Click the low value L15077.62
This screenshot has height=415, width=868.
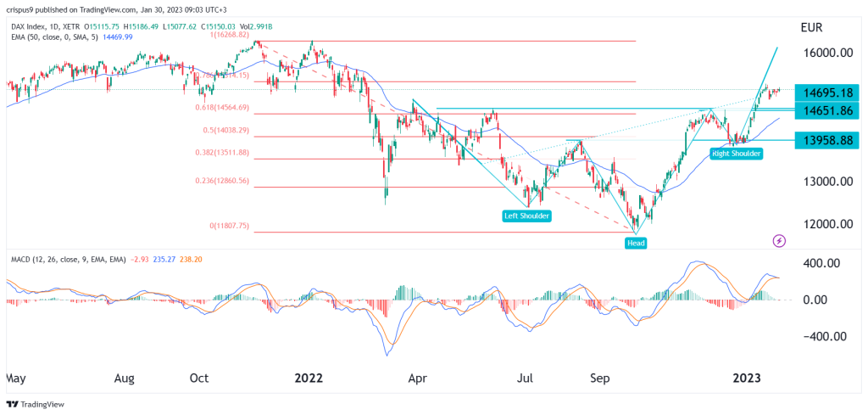pyautogui.click(x=178, y=26)
